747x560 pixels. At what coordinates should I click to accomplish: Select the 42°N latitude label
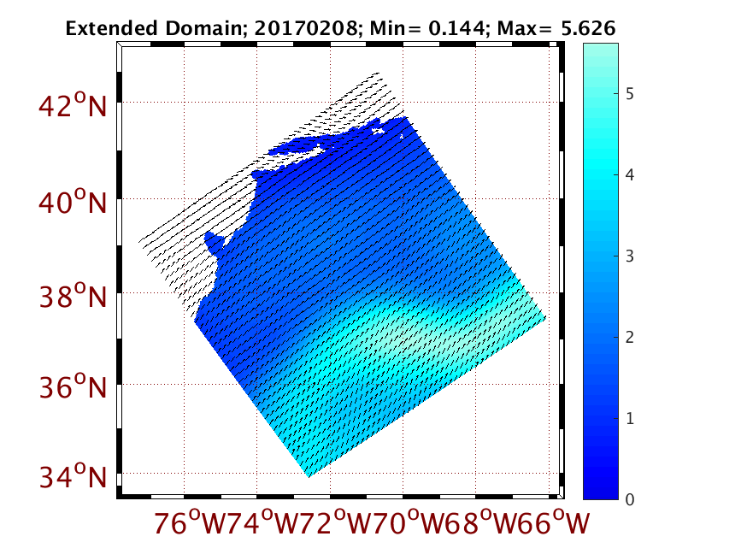click(x=73, y=105)
